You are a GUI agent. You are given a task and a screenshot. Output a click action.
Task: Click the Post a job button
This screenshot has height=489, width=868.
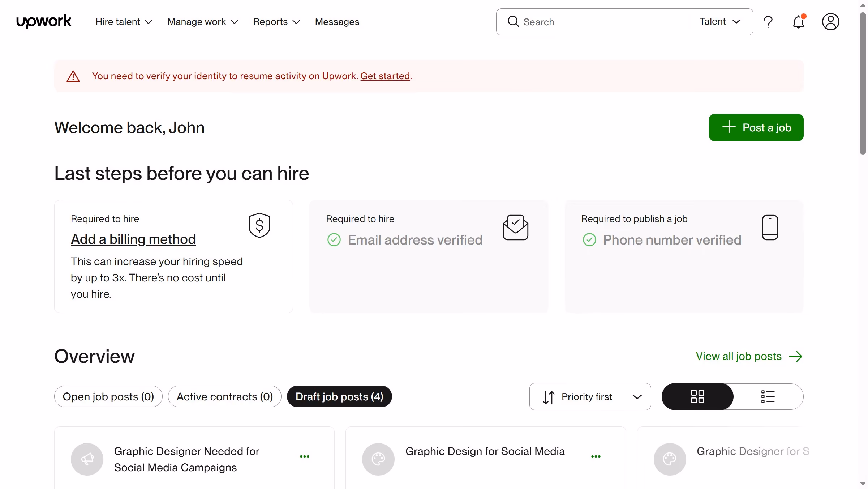pyautogui.click(x=756, y=128)
